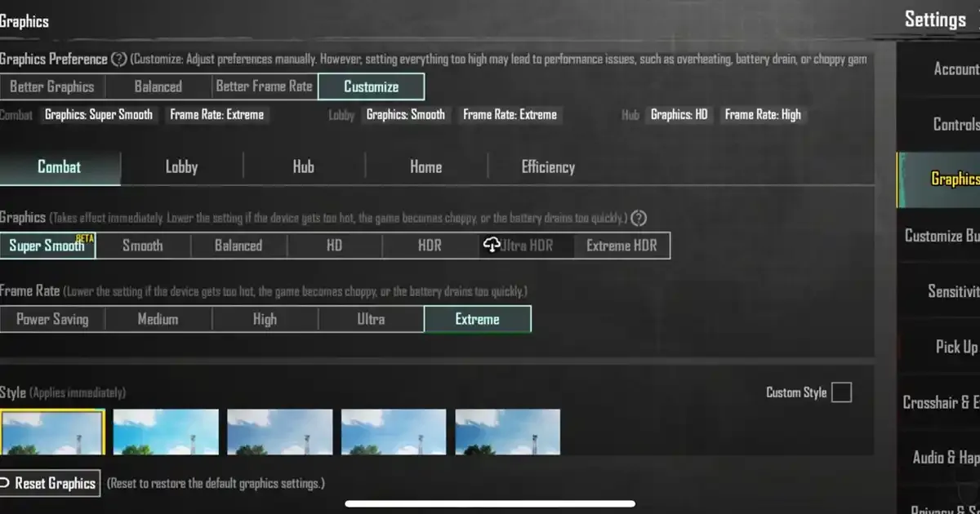980x514 pixels.
Task: Choose Extreme HDR graphics option
Action: [x=621, y=246]
